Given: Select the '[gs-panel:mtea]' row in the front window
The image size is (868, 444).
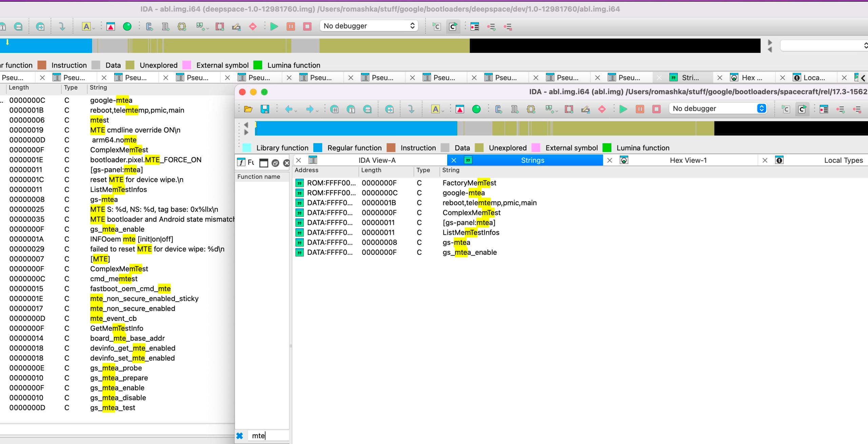Looking at the screenshot, I should (x=580, y=223).
